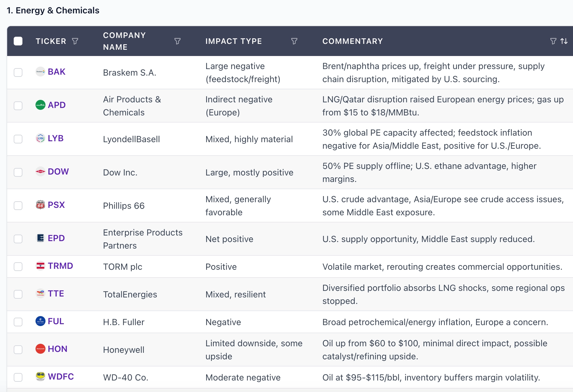This screenshot has height=392, width=573.
Task: Toggle the select-all header checkbox
Action: [18, 41]
